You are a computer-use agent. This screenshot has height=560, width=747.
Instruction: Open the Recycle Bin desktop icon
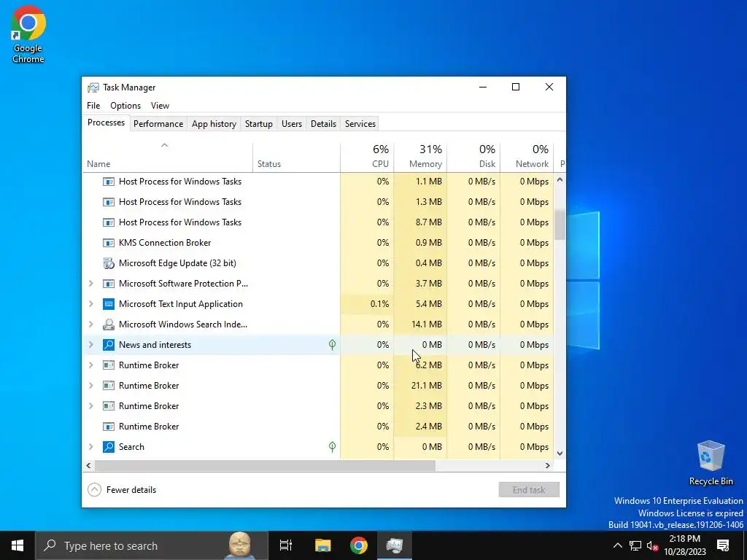pos(711,463)
